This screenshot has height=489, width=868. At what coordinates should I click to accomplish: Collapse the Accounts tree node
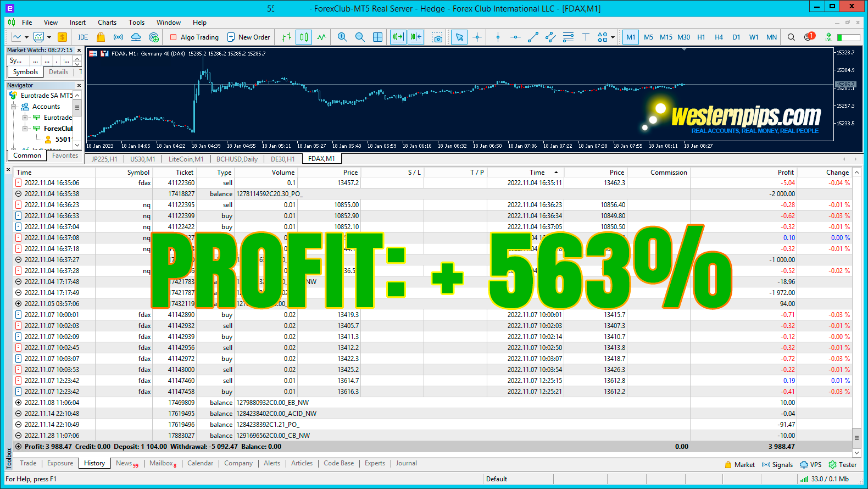14,107
